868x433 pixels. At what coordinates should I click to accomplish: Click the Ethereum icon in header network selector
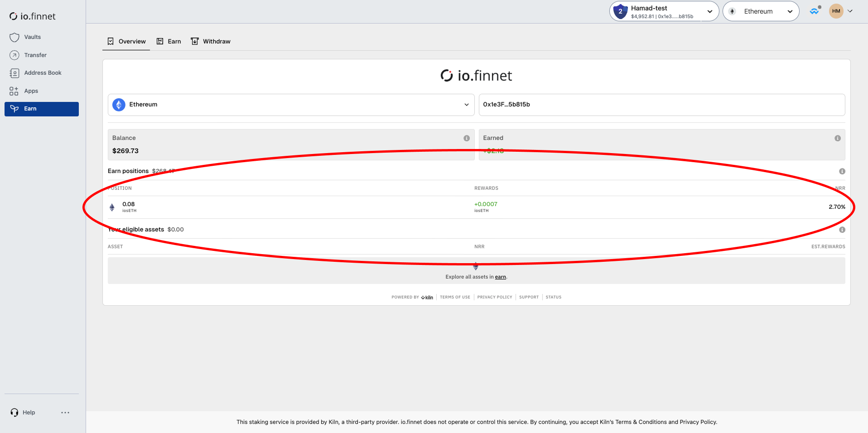pos(732,11)
